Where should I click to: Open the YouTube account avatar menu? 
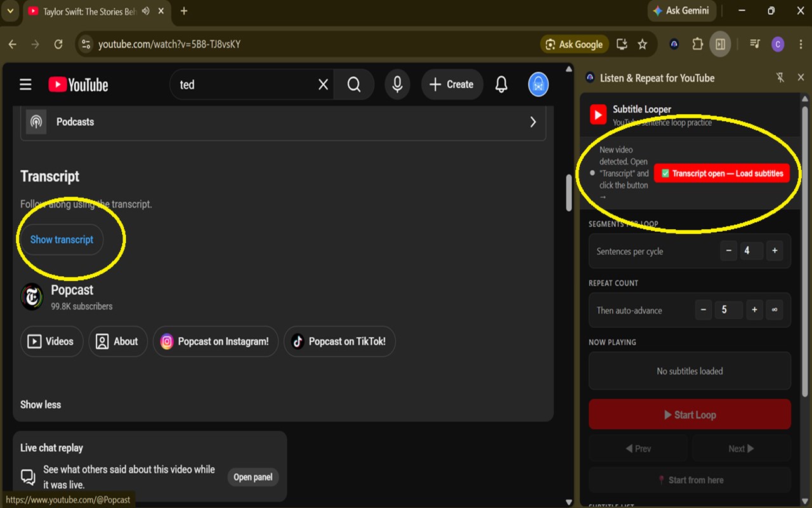pyautogui.click(x=539, y=84)
